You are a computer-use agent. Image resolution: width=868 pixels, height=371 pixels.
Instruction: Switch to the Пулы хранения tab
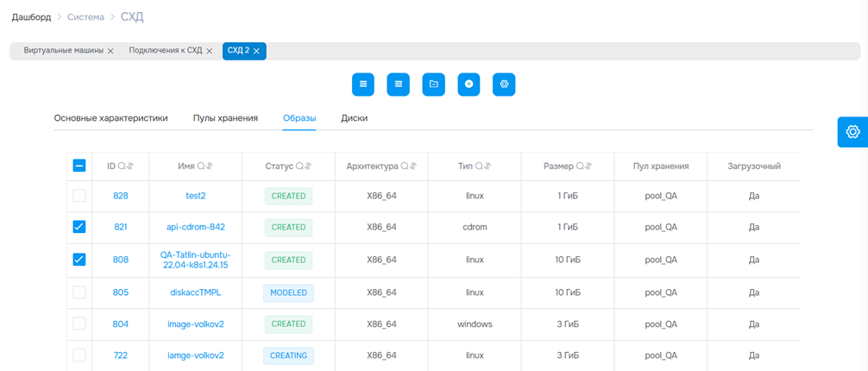pos(225,118)
